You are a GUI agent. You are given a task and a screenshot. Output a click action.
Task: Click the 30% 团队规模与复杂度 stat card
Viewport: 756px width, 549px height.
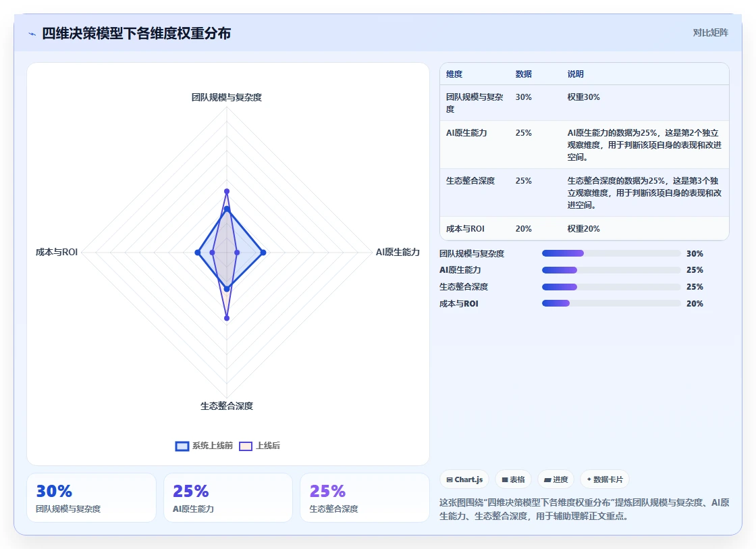(x=91, y=498)
